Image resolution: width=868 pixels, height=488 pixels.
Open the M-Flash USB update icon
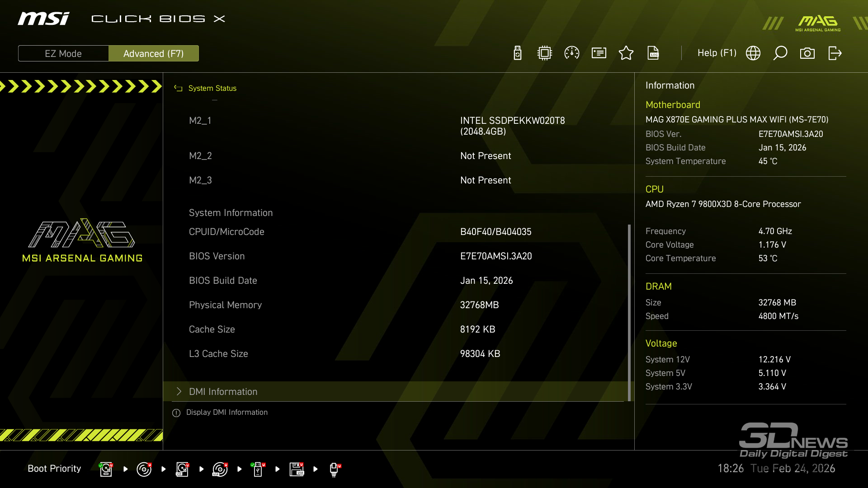point(518,53)
